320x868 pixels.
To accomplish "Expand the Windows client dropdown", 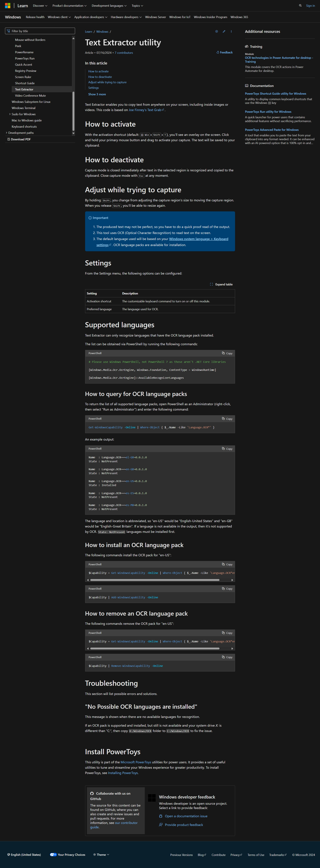I will [x=59, y=17].
